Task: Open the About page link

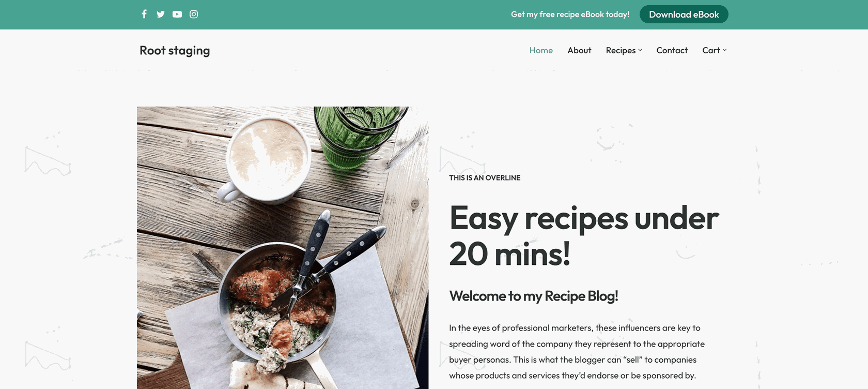Action: pos(579,50)
